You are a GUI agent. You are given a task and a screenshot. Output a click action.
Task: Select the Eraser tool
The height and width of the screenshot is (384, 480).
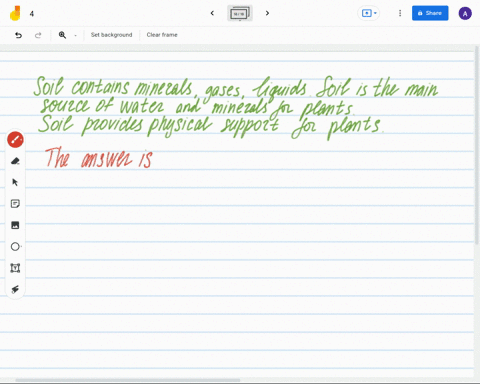pyautogui.click(x=15, y=161)
